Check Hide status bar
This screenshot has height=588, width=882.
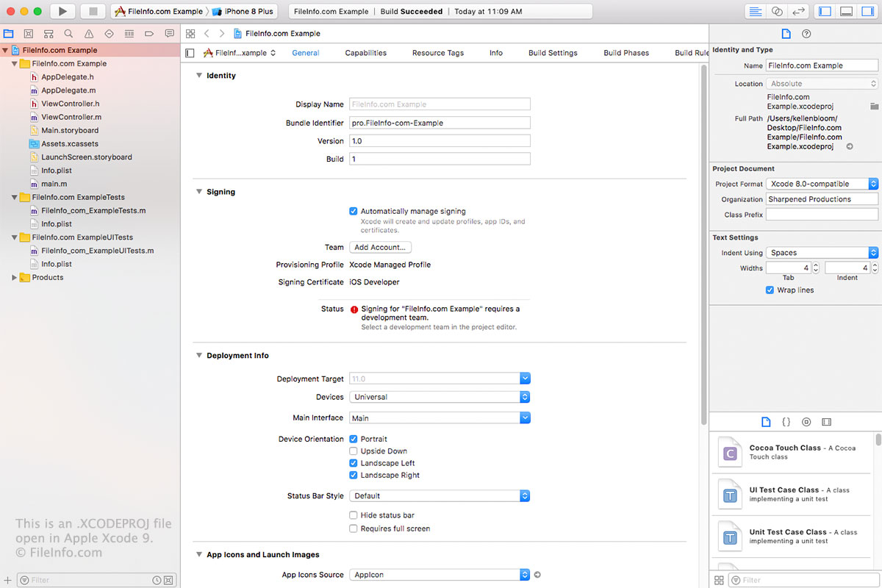pyautogui.click(x=354, y=515)
